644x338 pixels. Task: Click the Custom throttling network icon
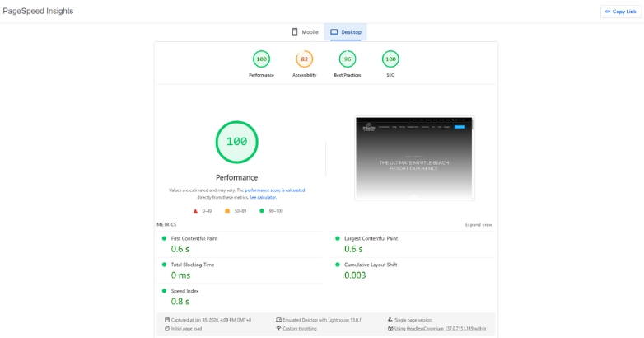coord(278,329)
